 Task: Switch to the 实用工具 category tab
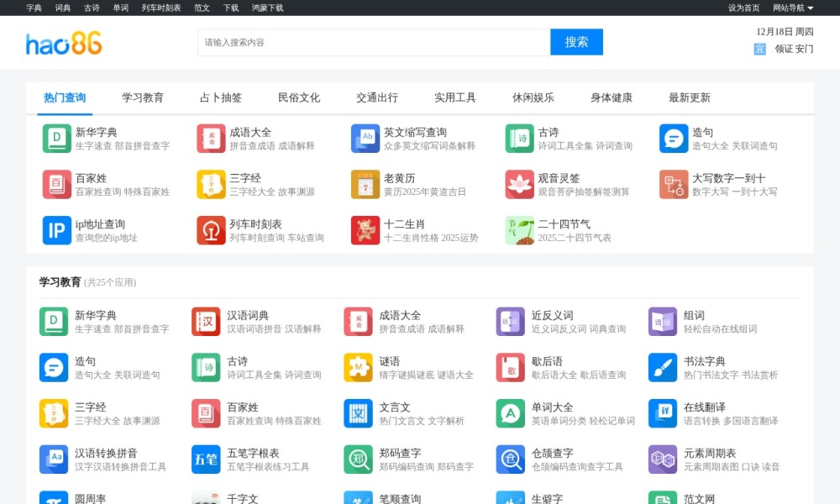454,97
